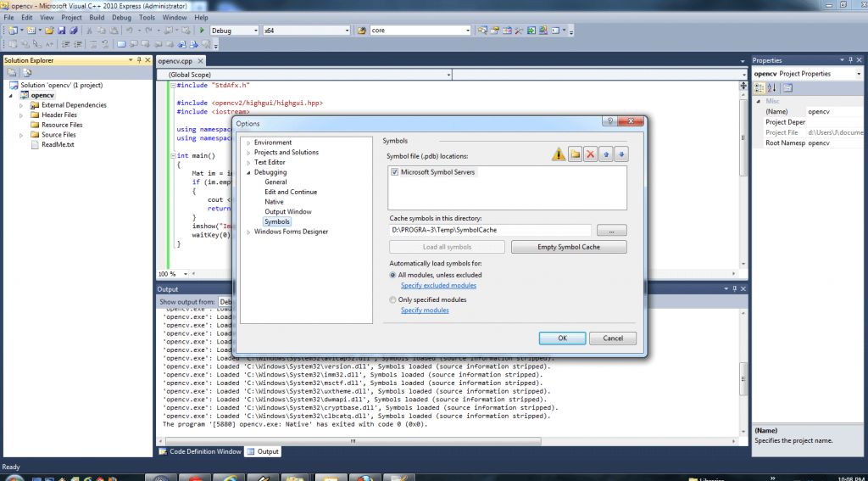Open the Build menu
868x481 pixels.
[97, 17]
